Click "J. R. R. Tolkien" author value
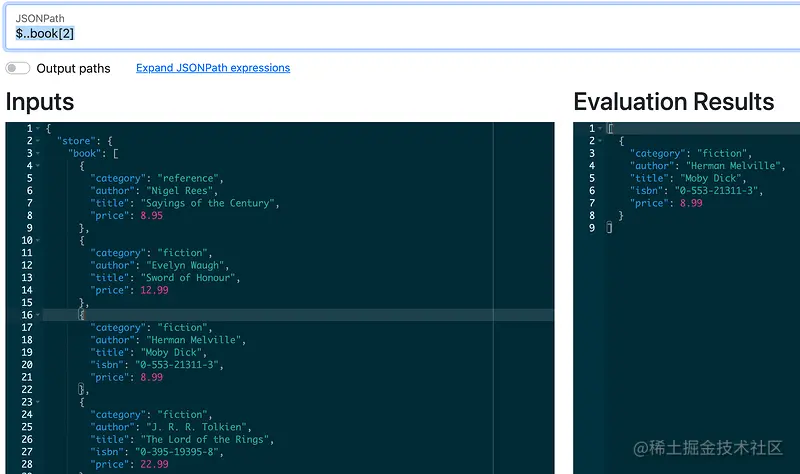 tap(196, 427)
